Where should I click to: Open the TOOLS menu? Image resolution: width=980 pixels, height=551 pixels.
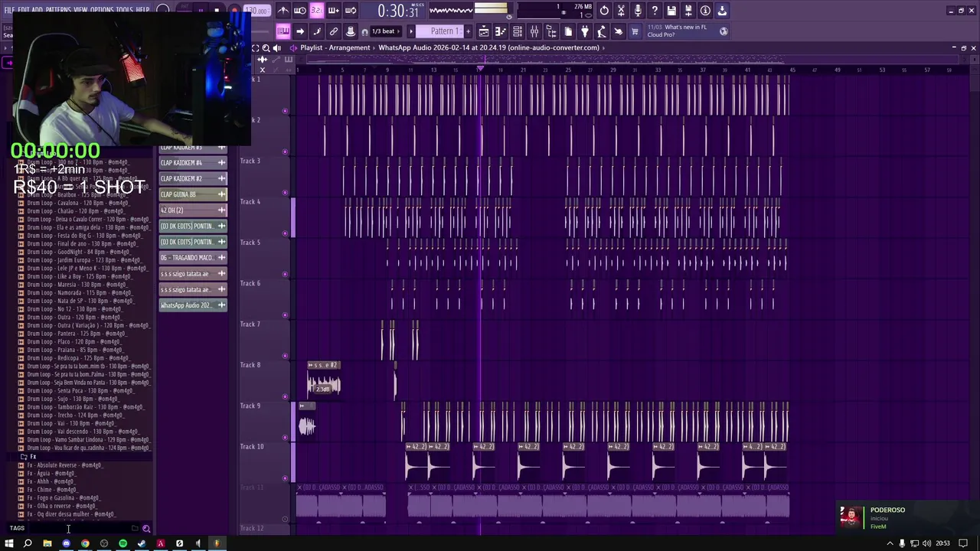click(124, 10)
